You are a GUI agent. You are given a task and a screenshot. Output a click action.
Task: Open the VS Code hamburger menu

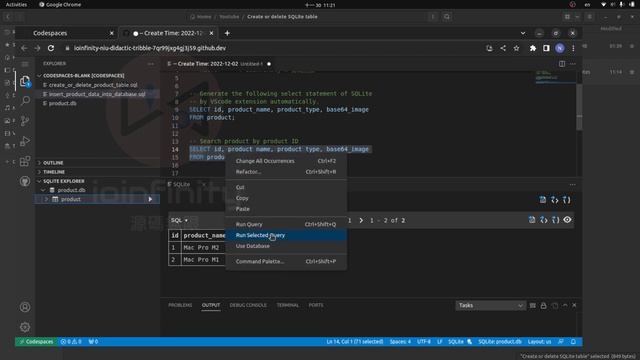(25, 64)
